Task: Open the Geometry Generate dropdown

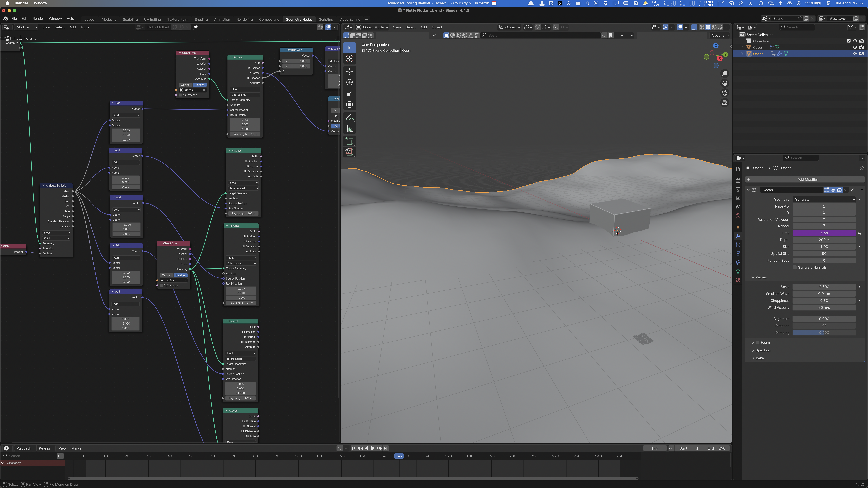Action: pyautogui.click(x=824, y=199)
